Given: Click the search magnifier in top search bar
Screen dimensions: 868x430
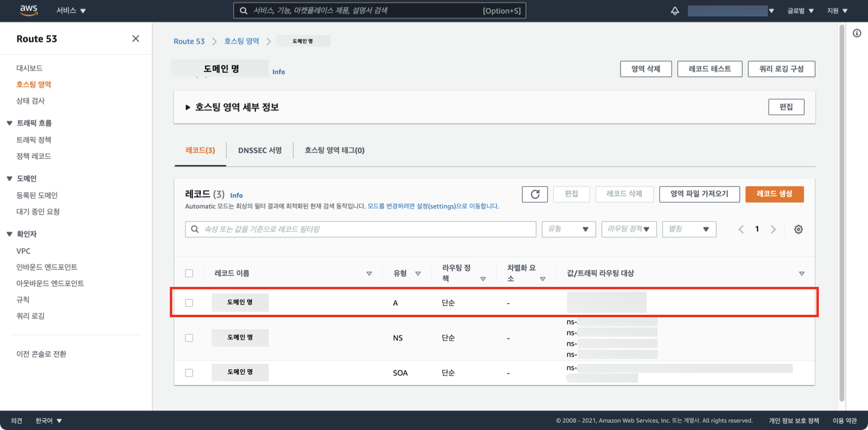Looking at the screenshot, I should click(243, 11).
